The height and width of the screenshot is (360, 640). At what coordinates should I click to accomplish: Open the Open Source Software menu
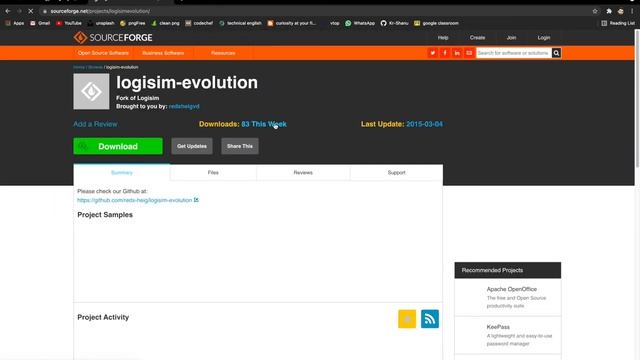point(103,53)
